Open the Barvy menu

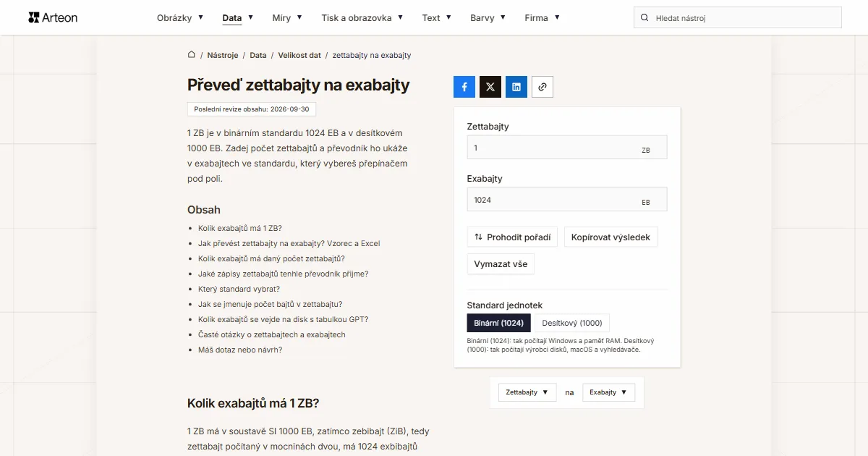[x=488, y=17]
